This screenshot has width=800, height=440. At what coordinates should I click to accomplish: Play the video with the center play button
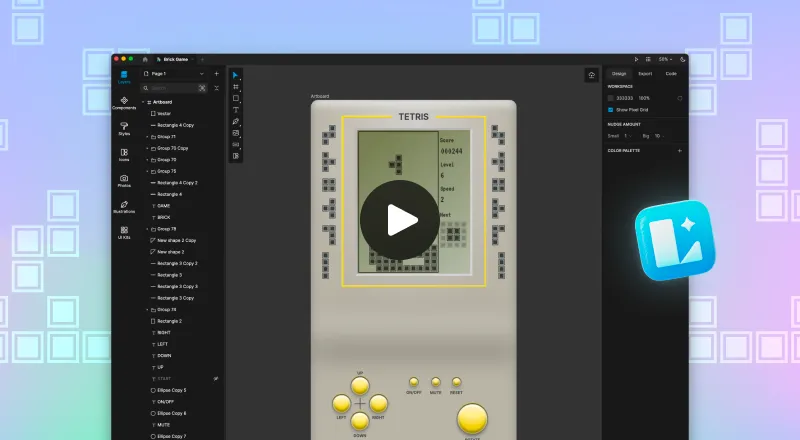tap(400, 220)
